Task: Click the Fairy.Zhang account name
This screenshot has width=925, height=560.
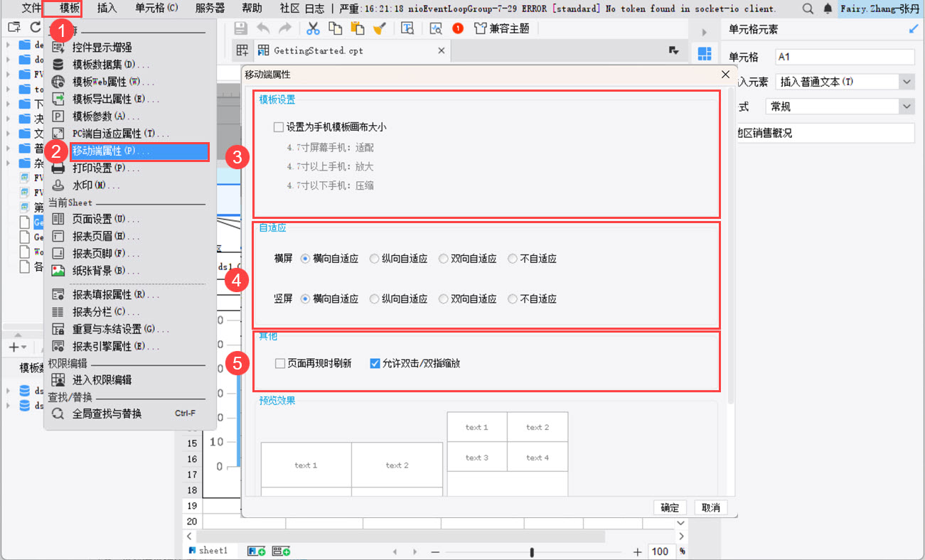Action: click(x=880, y=9)
